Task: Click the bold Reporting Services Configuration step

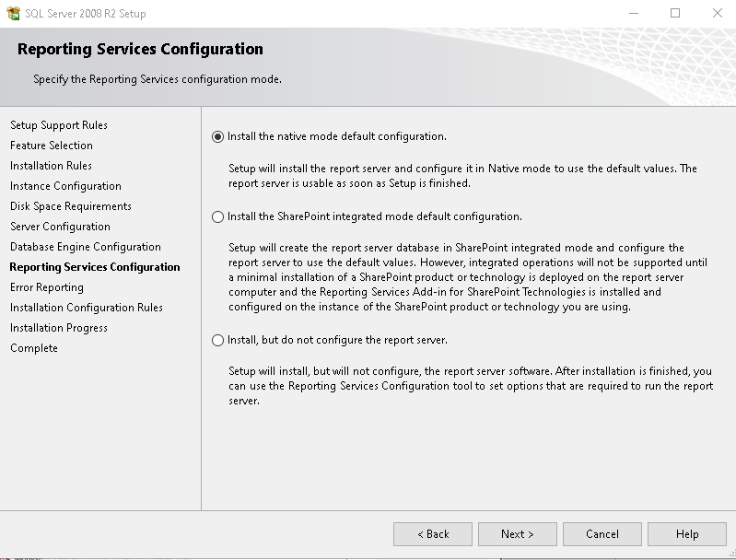Action: tap(95, 267)
